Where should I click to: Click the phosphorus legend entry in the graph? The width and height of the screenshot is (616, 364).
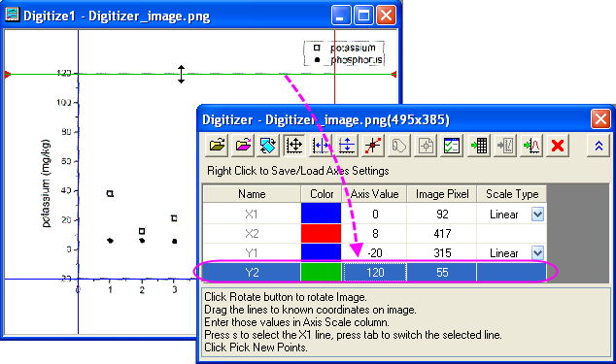(x=348, y=60)
